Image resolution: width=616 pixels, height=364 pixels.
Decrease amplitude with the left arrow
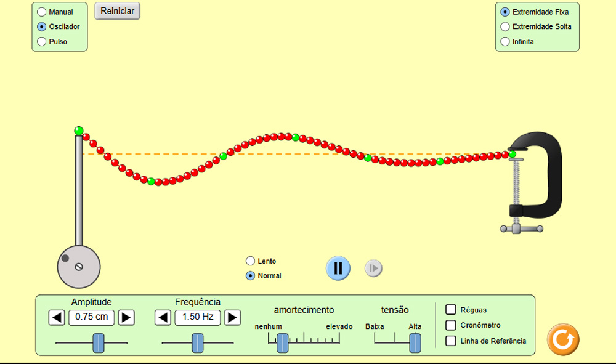(x=57, y=317)
